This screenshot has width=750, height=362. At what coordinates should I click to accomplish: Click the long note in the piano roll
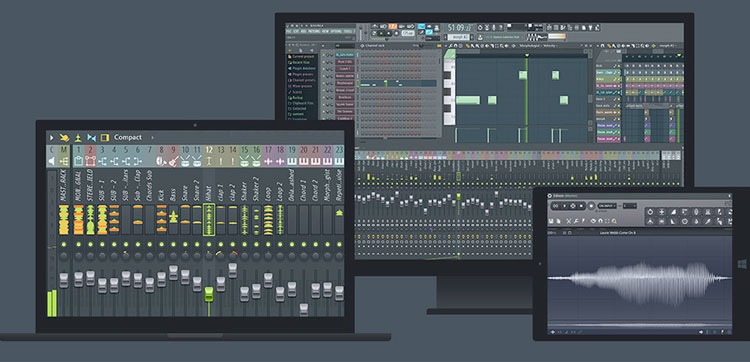pyautogui.click(x=467, y=100)
